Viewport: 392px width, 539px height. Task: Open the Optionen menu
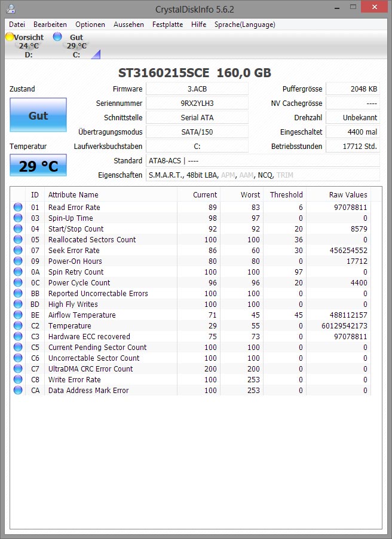point(90,25)
